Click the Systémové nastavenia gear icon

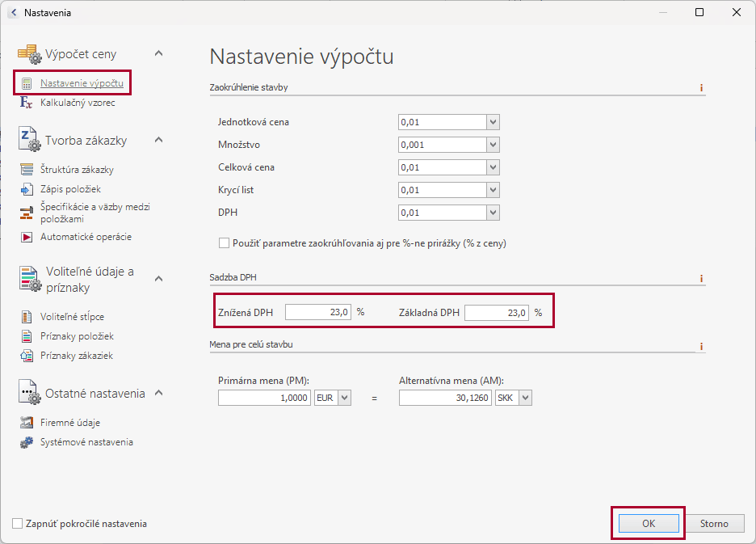(x=26, y=442)
